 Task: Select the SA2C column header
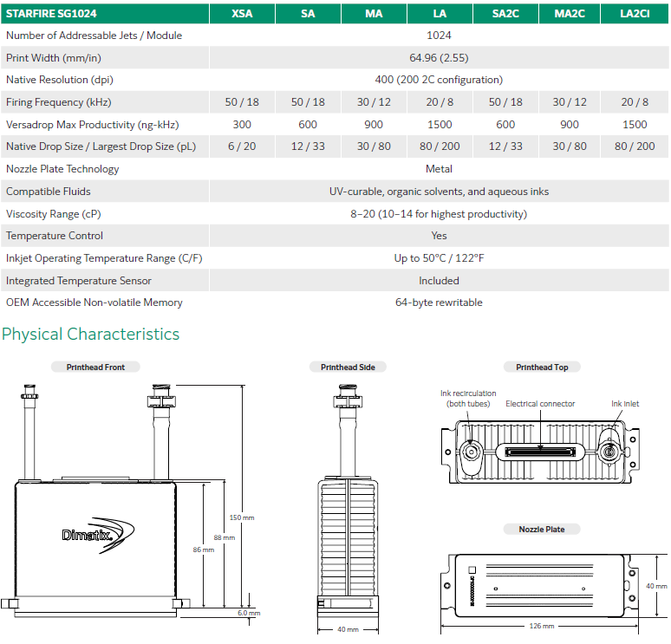click(505, 14)
